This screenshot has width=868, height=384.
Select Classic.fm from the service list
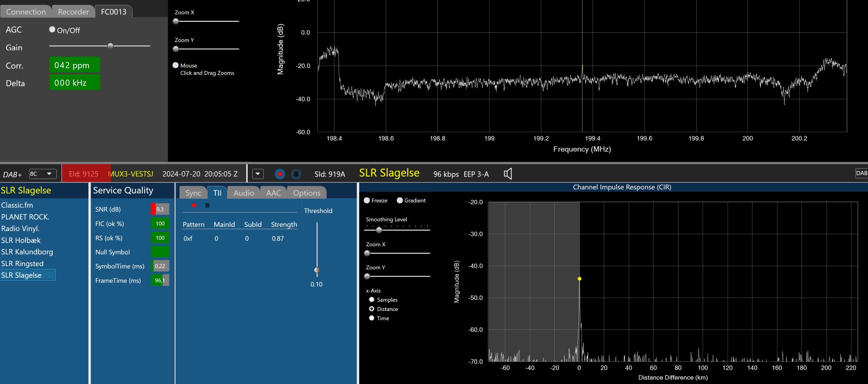[x=17, y=205]
